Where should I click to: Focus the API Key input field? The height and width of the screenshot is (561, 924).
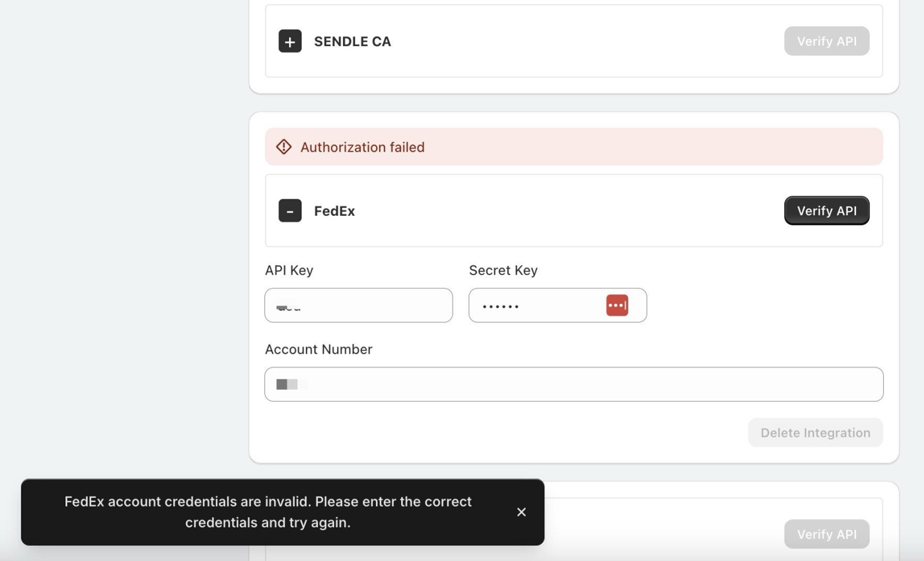(x=359, y=305)
